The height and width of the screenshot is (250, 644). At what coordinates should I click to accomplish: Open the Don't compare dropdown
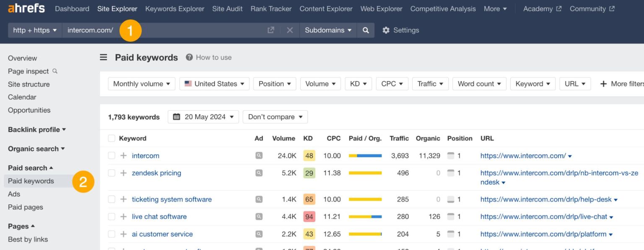coord(275,117)
